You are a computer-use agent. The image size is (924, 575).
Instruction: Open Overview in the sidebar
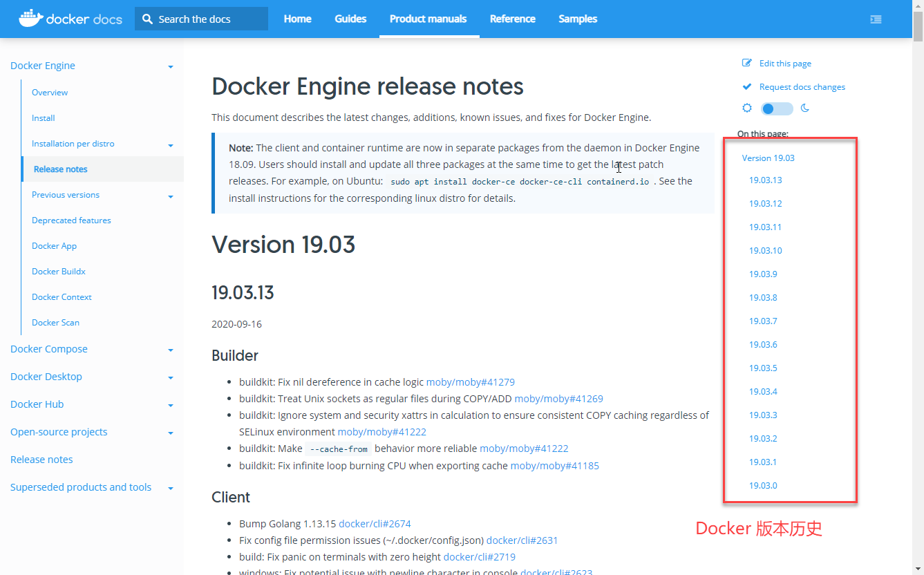point(50,93)
